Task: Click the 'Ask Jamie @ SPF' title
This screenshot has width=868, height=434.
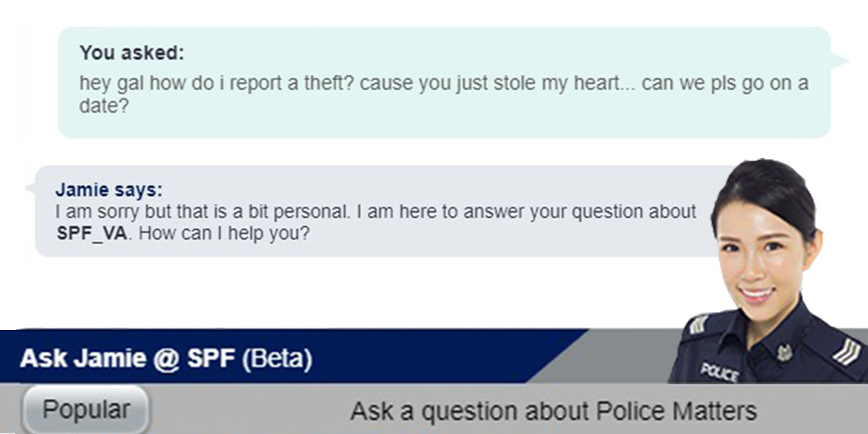Action: pos(127,359)
